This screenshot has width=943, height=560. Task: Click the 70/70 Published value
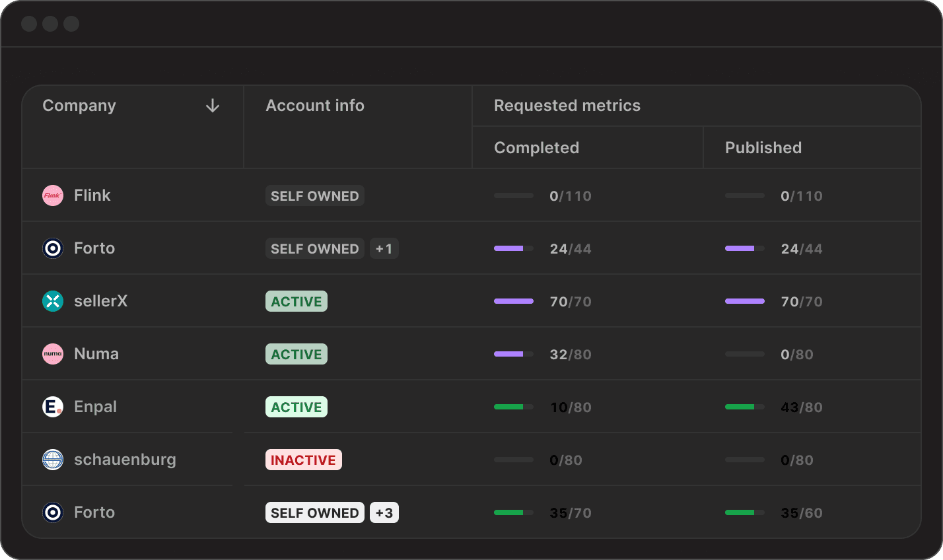802,302
